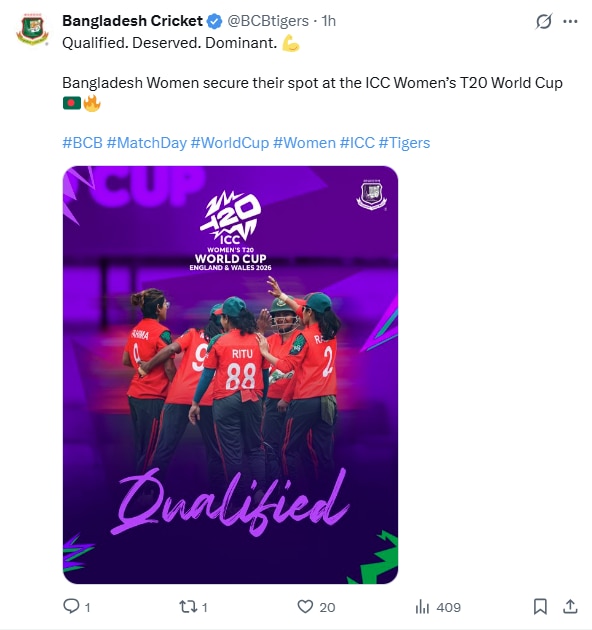Bookmark this Bangladesh Cricket post

click(x=540, y=606)
